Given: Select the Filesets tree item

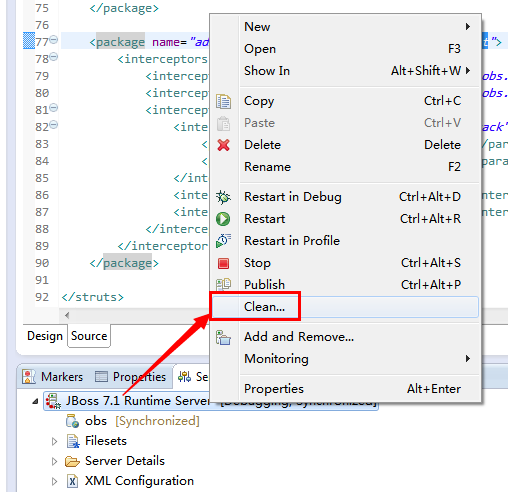Looking at the screenshot, I should pyautogui.click(x=97, y=441).
